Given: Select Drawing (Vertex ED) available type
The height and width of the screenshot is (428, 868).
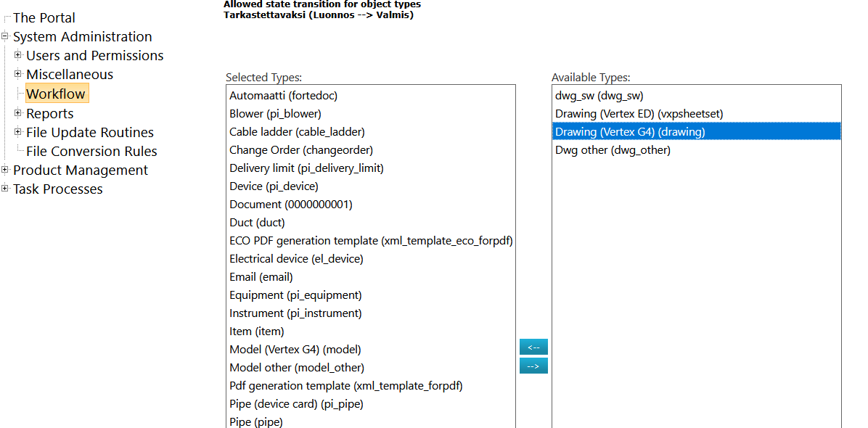Looking at the screenshot, I should pos(639,114).
